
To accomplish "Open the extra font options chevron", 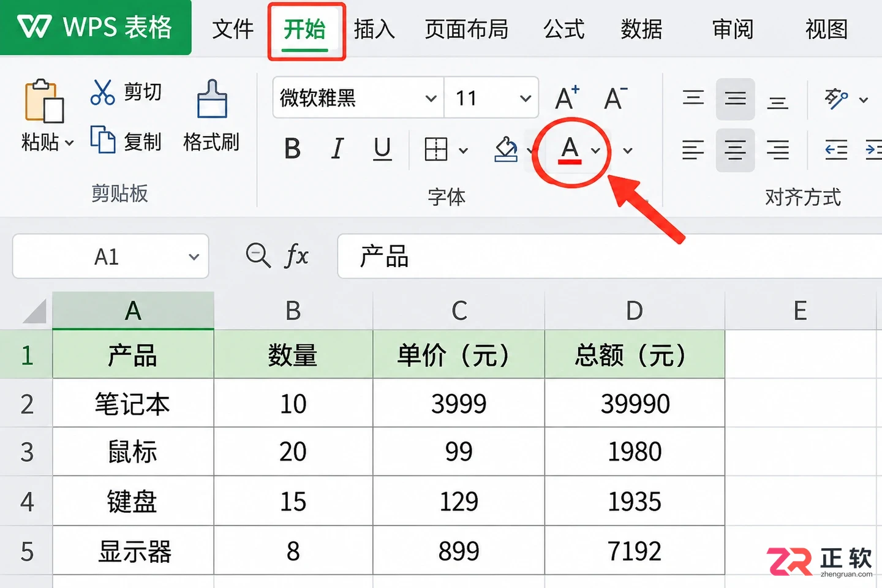I will point(628,151).
